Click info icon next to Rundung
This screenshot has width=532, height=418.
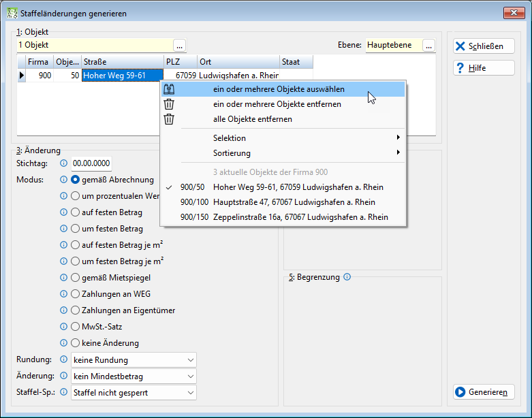(x=63, y=359)
